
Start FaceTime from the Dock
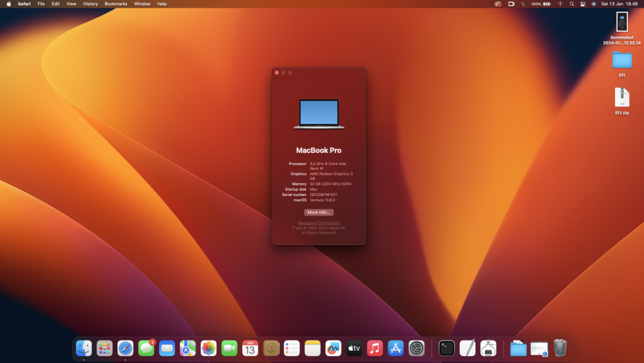(x=229, y=348)
